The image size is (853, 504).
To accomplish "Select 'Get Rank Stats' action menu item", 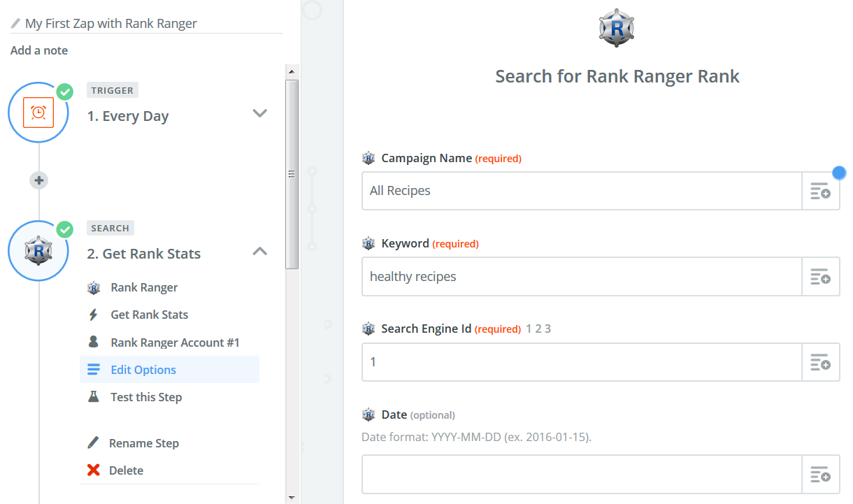I will [150, 315].
